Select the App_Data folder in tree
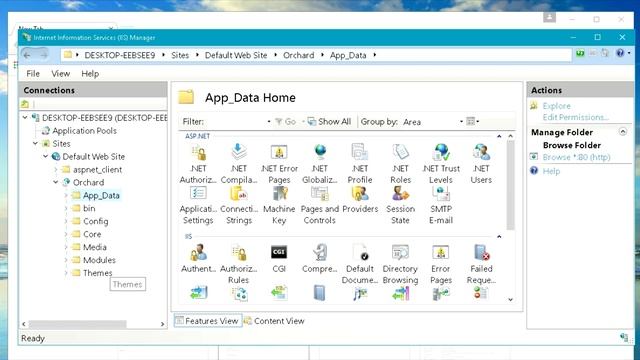The height and width of the screenshot is (360, 640). click(x=101, y=196)
